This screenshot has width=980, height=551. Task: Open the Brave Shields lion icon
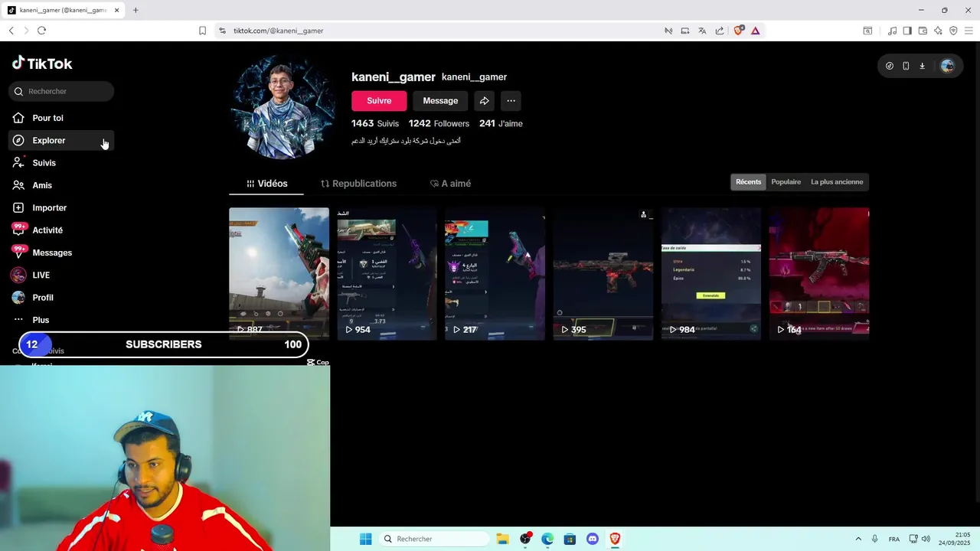739,31
